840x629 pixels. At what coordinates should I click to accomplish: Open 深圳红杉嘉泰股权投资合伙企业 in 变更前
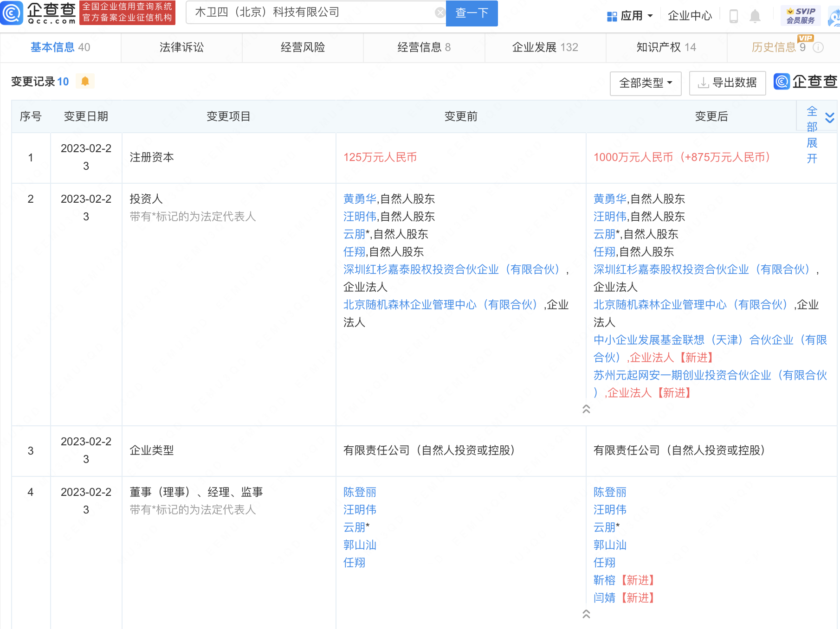pos(452,270)
